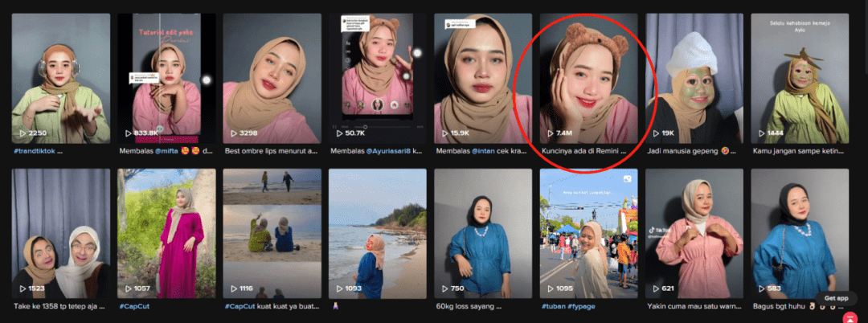Open the Bagus bgt huhu video
The width and height of the screenshot is (868, 323).
tap(800, 233)
